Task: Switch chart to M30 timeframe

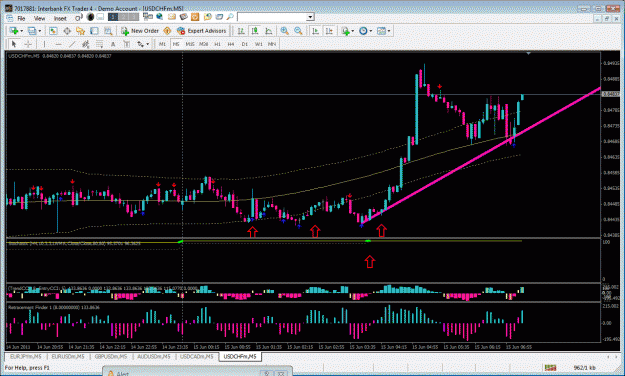Action: point(203,44)
